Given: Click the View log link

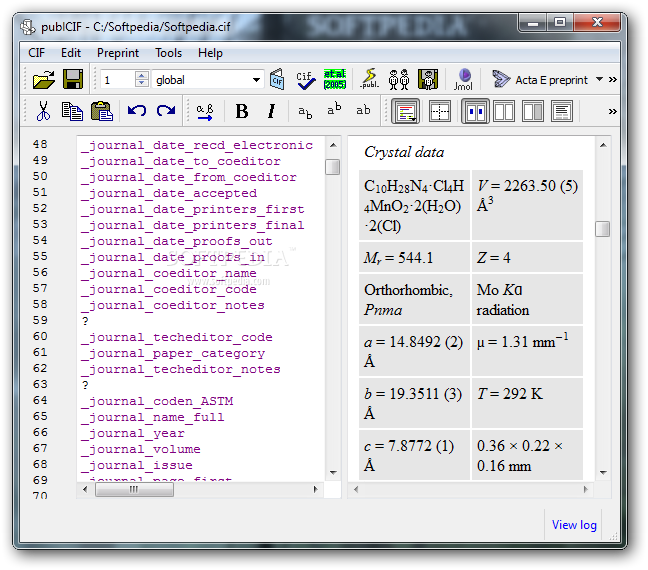Looking at the screenshot, I should tap(574, 525).
